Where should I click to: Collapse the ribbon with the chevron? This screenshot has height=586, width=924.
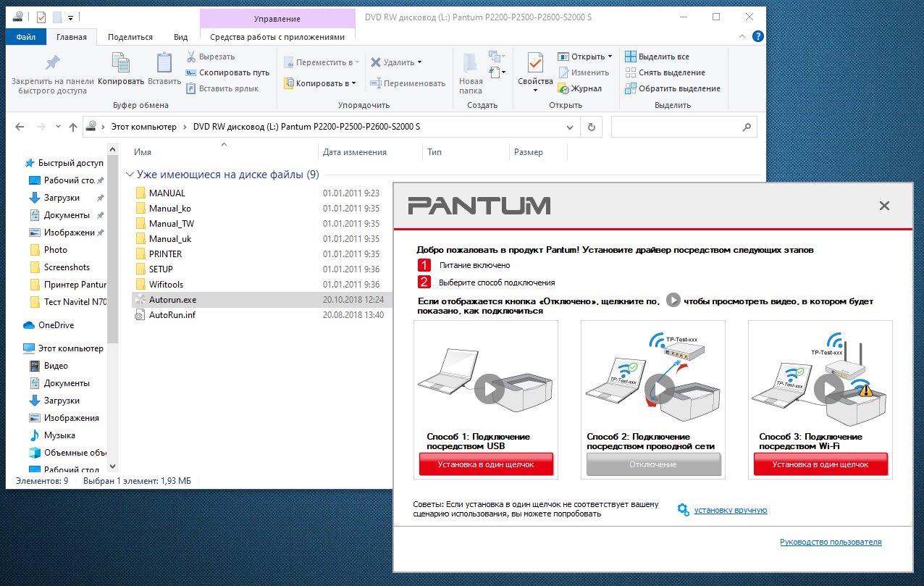pyautogui.click(x=742, y=36)
